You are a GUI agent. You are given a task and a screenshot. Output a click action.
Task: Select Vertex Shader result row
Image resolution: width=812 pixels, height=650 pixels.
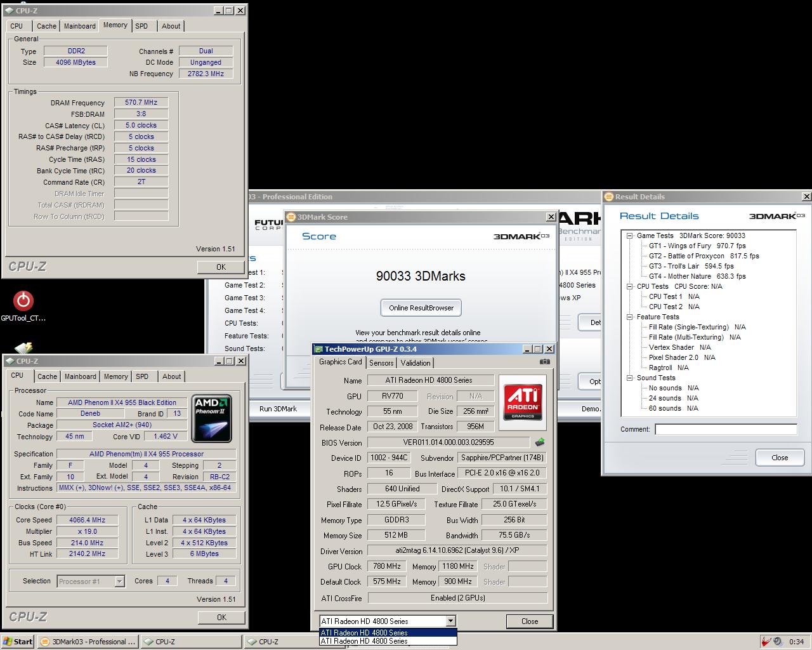[680, 347]
